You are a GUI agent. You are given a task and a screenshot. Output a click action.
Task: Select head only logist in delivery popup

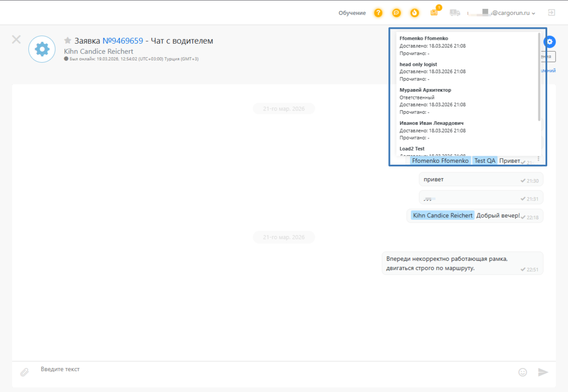pyautogui.click(x=418, y=64)
